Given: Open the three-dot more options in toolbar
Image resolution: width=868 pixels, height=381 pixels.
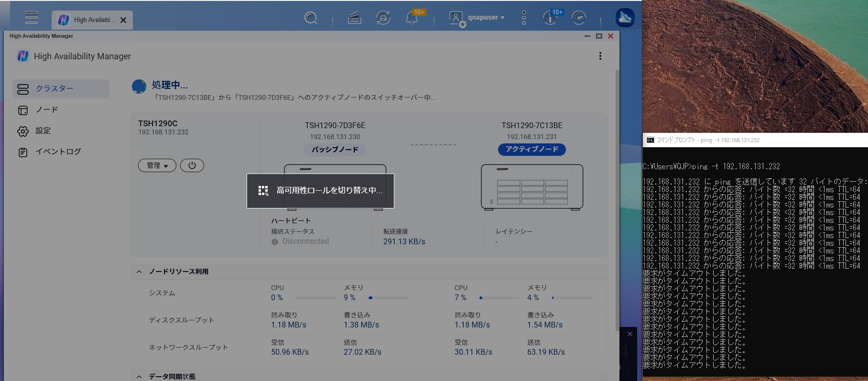Looking at the screenshot, I should [524, 18].
